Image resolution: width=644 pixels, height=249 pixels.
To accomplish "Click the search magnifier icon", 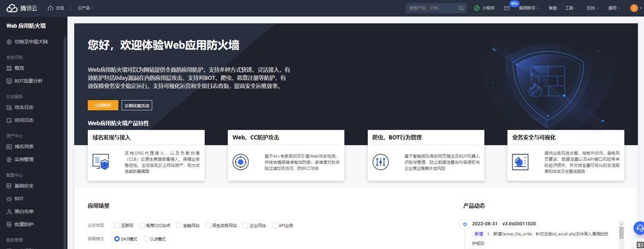I will (x=461, y=8).
